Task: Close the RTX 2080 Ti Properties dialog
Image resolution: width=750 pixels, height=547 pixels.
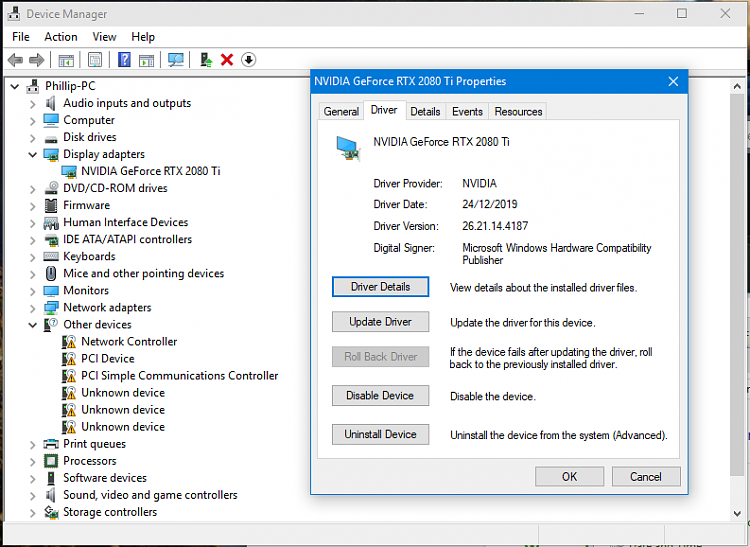Action: [673, 81]
